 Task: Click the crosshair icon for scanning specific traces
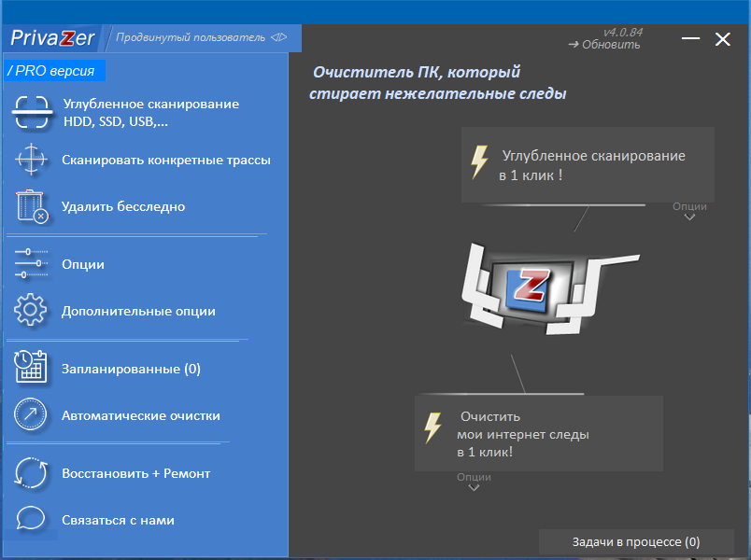point(31,159)
